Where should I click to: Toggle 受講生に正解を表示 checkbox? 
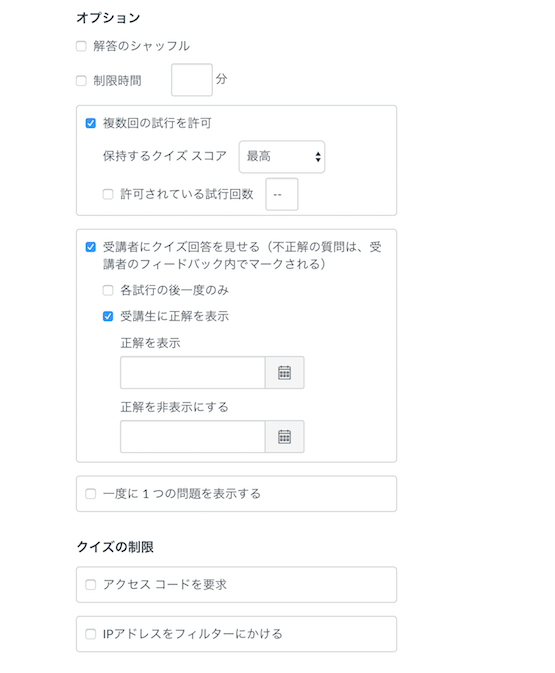(x=108, y=316)
